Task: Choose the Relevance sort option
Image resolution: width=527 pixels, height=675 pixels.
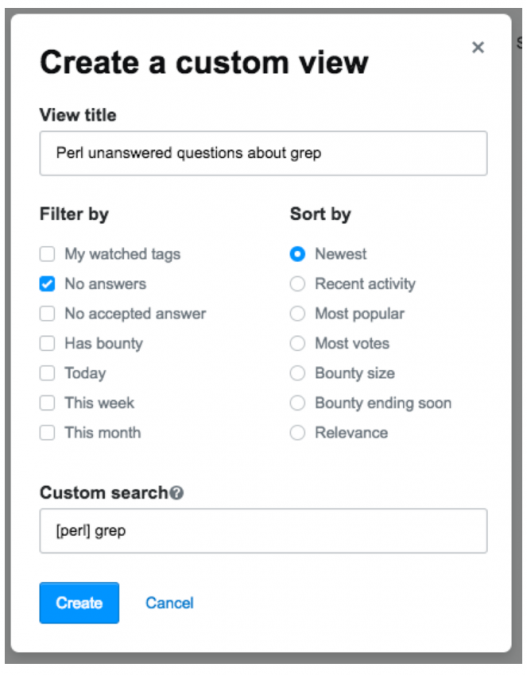Action: pyautogui.click(x=298, y=433)
